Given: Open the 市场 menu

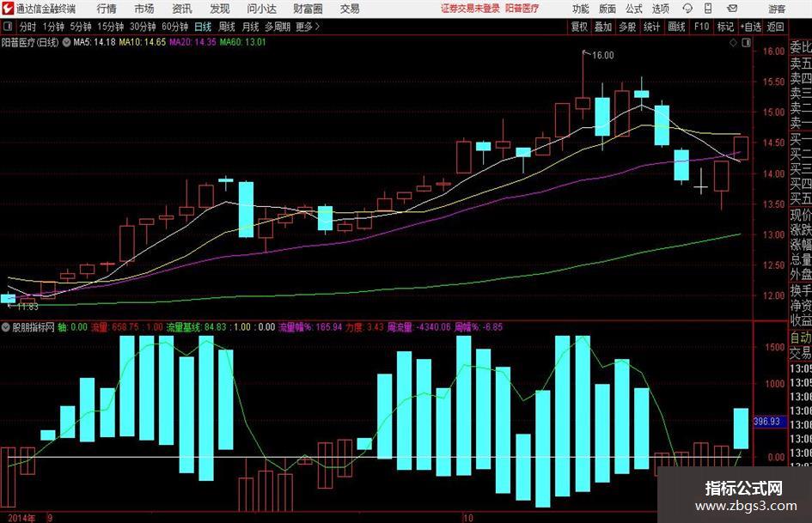Looking at the screenshot, I should click(144, 9).
